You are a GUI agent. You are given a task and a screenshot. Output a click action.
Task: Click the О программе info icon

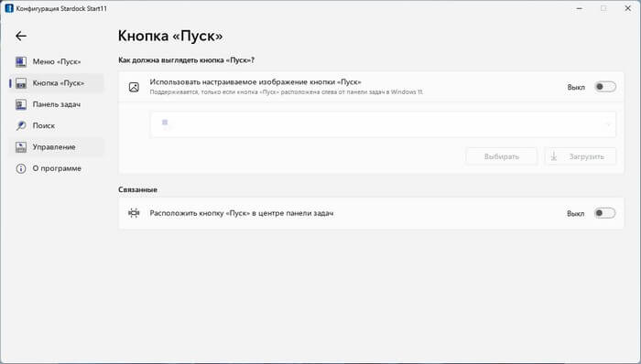coord(21,168)
